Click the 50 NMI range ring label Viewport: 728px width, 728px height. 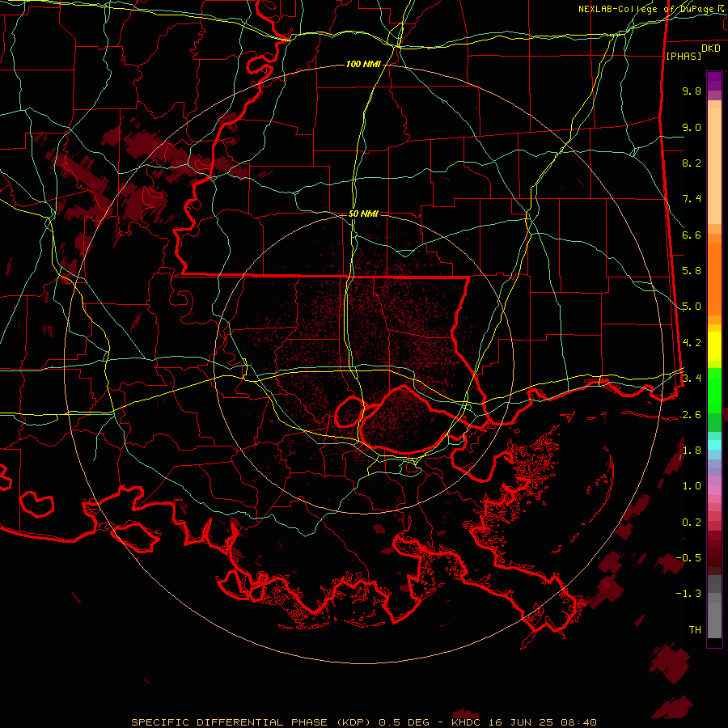pos(363,214)
